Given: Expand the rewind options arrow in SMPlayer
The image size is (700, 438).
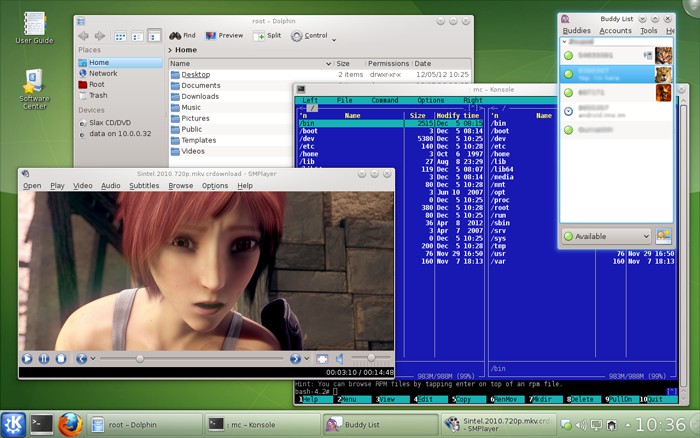Looking at the screenshot, I should pos(93,358).
